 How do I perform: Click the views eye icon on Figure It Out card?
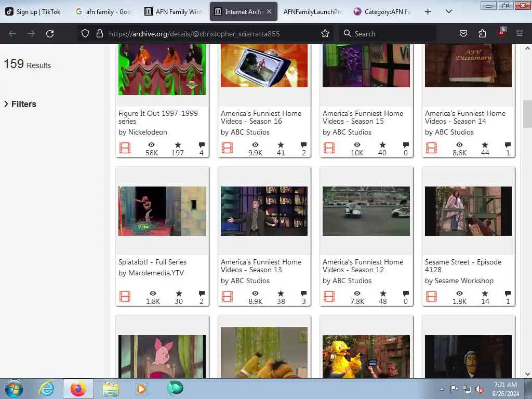(x=152, y=145)
